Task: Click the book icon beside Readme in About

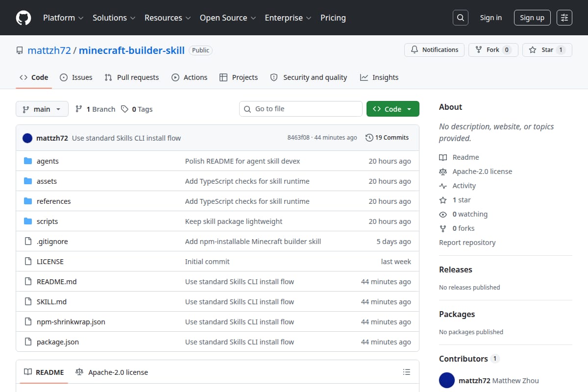Action: [443, 157]
